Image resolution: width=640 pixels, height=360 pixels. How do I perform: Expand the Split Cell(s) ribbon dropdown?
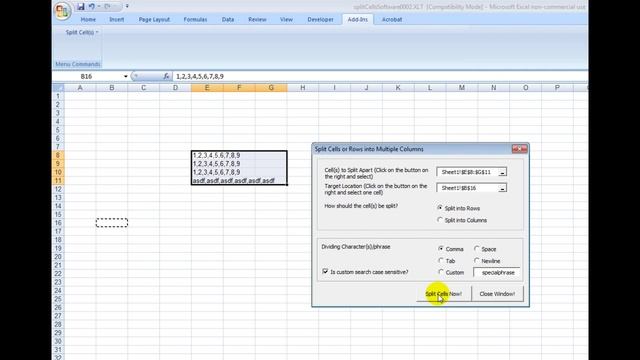[x=82, y=32]
